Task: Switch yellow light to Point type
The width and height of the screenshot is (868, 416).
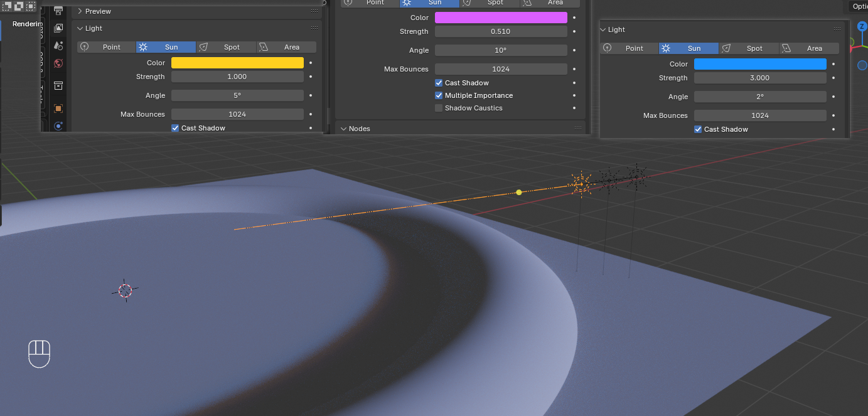Action: coord(106,47)
